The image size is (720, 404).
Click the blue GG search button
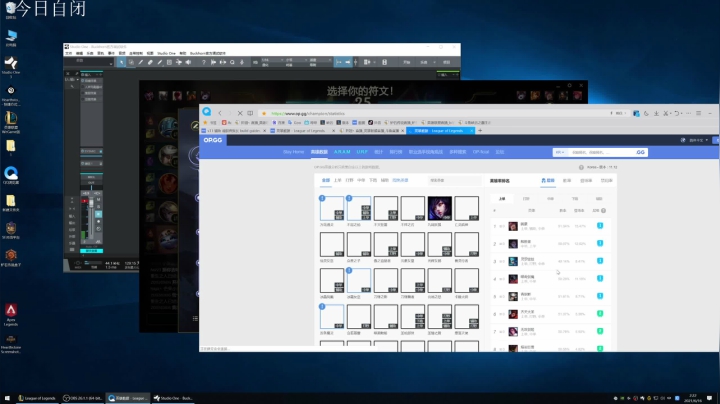tap(640, 152)
